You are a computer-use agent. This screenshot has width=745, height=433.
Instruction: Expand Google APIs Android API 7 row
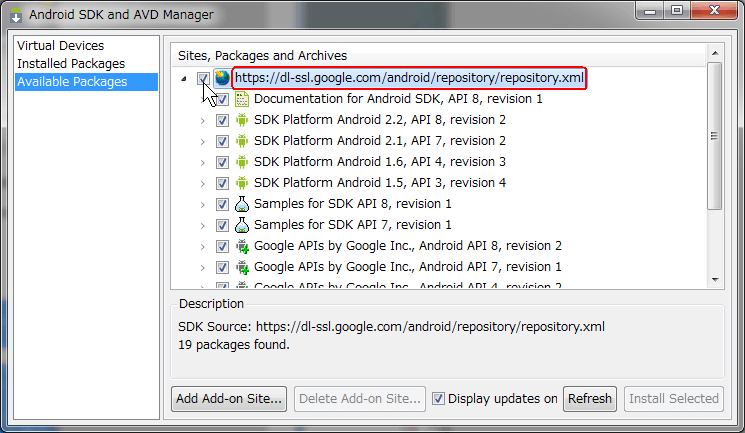202,267
